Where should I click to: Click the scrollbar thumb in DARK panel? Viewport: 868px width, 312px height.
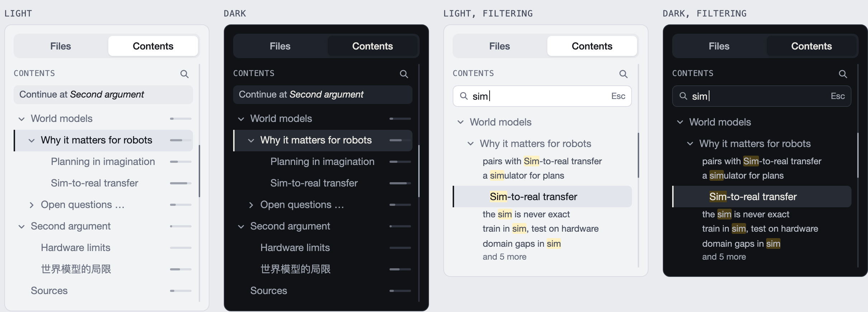coord(419,171)
